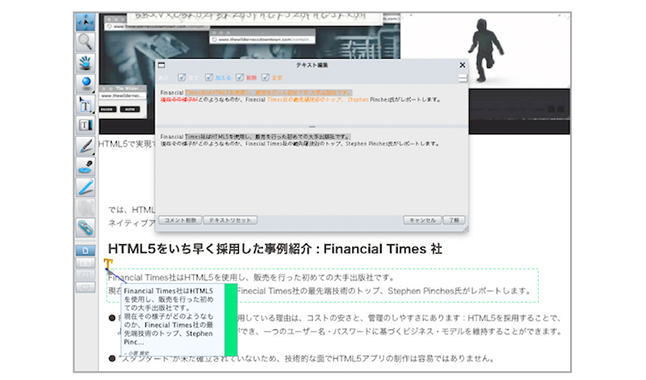Screen dimensions: 646x380
Task: Click the コメント削除 button
Action: (x=180, y=220)
